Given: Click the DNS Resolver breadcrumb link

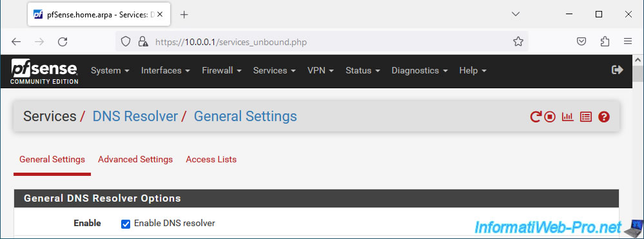Looking at the screenshot, I should [x=135, y=116].
